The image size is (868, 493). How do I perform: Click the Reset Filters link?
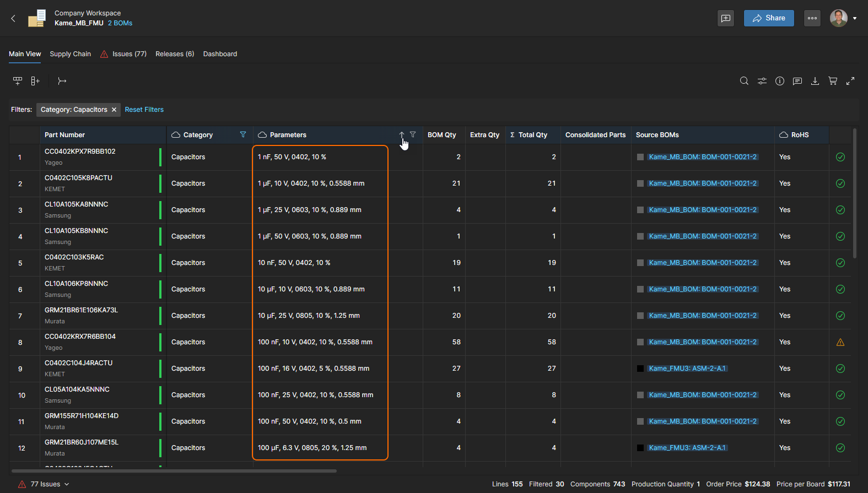144,110
